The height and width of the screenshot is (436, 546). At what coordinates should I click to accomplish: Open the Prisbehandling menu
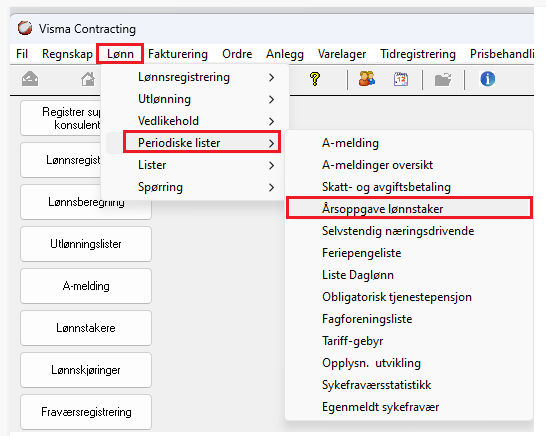502,54
